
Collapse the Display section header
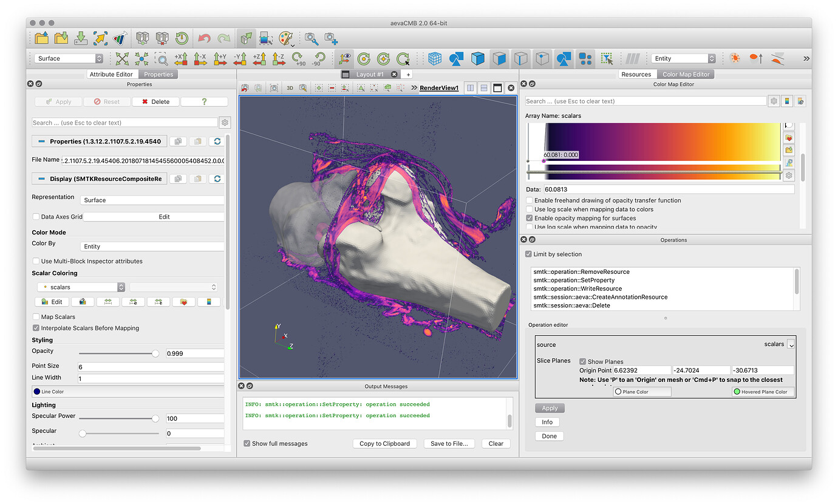coord(99,179)
